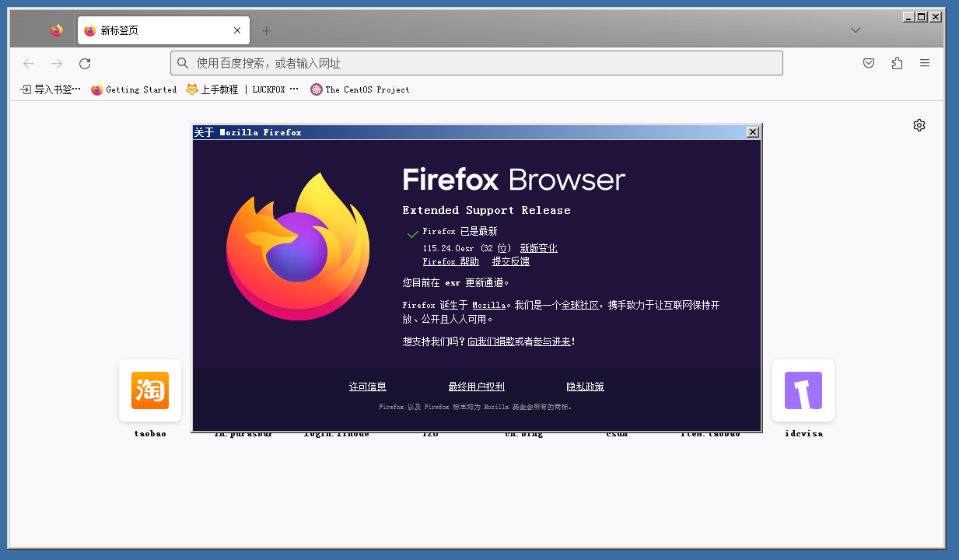Screen dimensions: 959x560
Task: Open the Getting Started bookmark
Action: [134, 89]
